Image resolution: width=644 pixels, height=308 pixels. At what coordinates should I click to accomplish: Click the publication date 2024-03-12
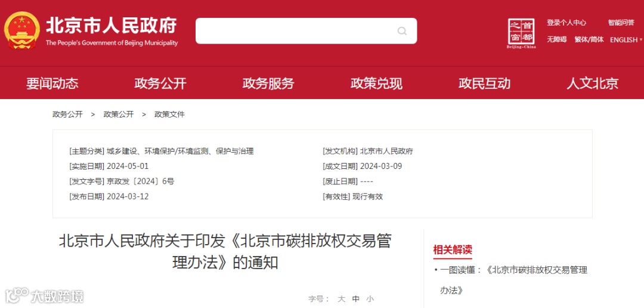pyautogui.click(x=128, y=196)
